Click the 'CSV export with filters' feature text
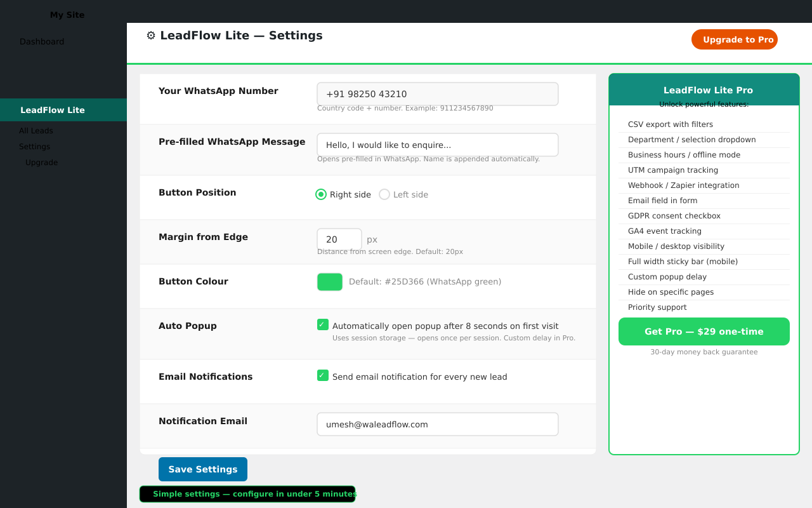The height and width of the screenshot is (508, 812). pos(671,124)
